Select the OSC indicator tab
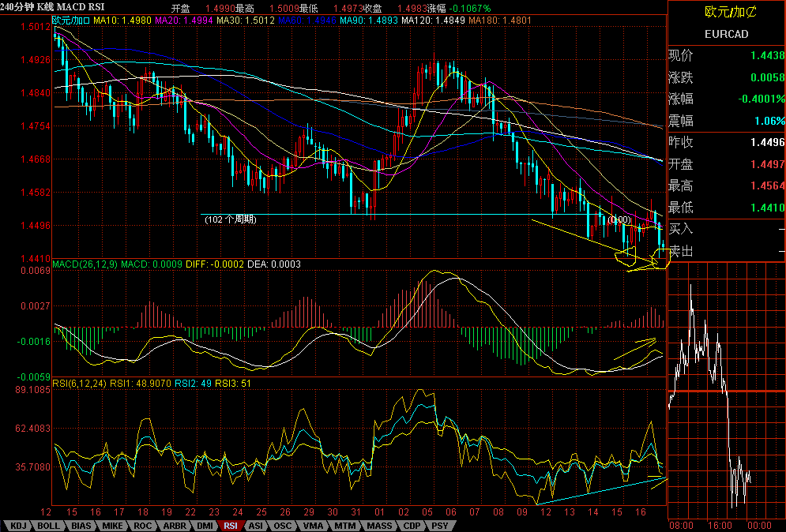786x532 pixels. 282,526
